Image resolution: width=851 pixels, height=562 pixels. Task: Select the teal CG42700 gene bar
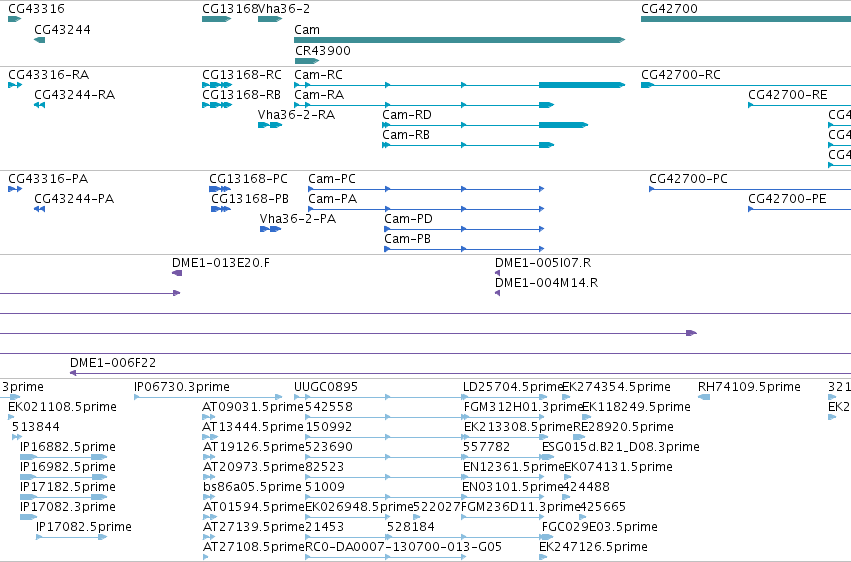coord(746,19)
